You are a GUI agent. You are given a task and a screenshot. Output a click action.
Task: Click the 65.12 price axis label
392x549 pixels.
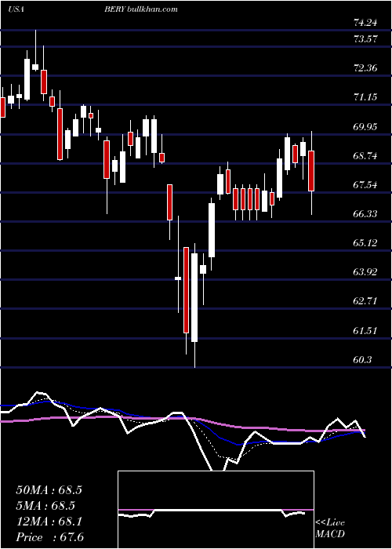(x=365, y=243)
